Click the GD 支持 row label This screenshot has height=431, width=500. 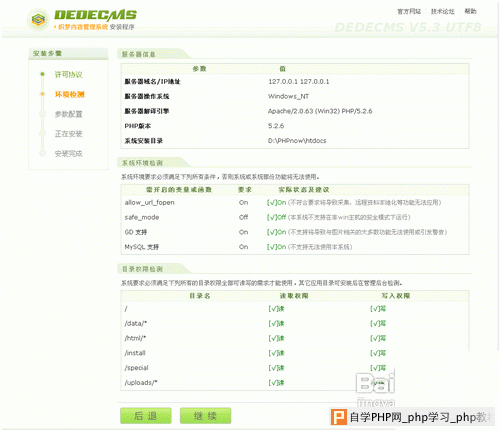click(136, 232)
